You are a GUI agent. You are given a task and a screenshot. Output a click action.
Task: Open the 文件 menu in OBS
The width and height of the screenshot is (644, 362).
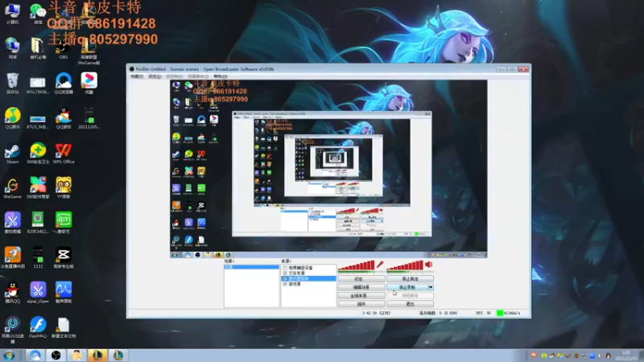(x=137, y=76)
